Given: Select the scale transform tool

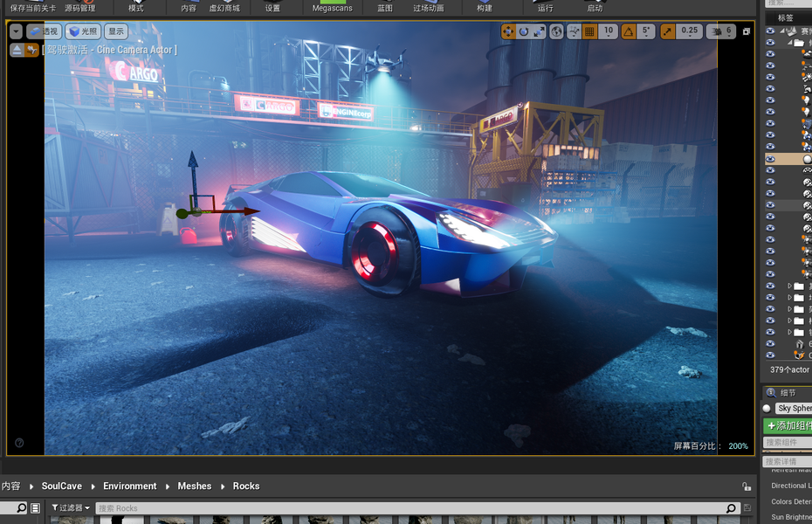Looking at the screenshot, I should (x=539, y=31).
